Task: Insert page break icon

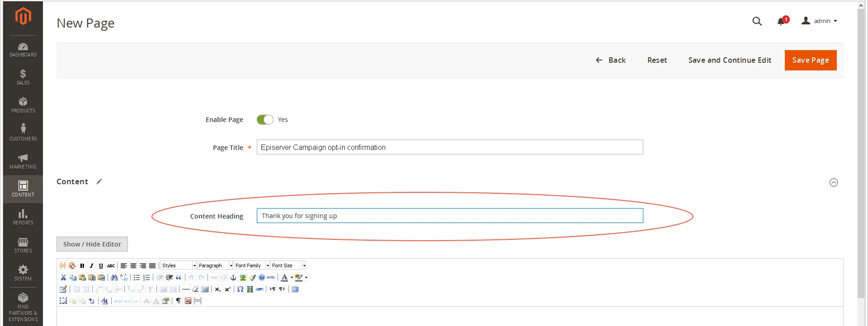Action: tap(198, 301)
